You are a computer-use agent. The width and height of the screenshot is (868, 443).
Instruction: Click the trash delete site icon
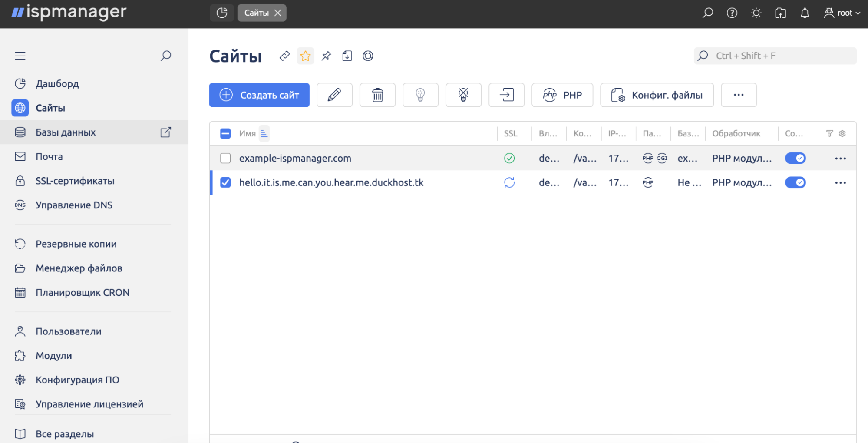click(377, 95)
